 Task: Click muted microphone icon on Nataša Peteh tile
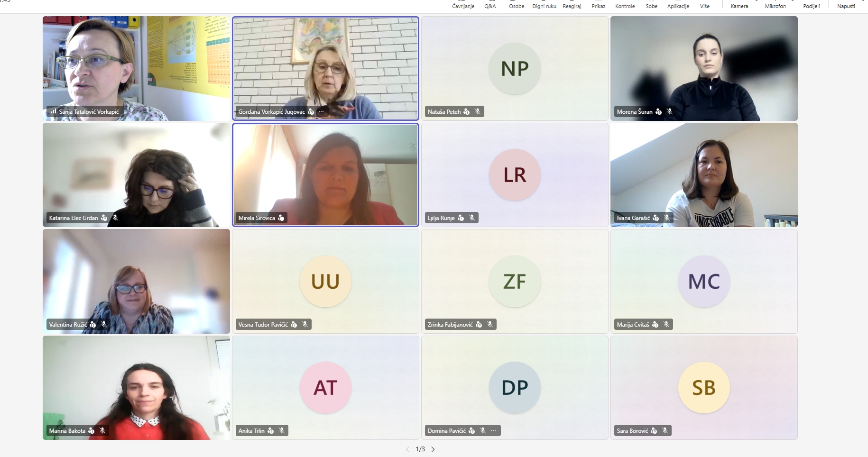(478, 112)
